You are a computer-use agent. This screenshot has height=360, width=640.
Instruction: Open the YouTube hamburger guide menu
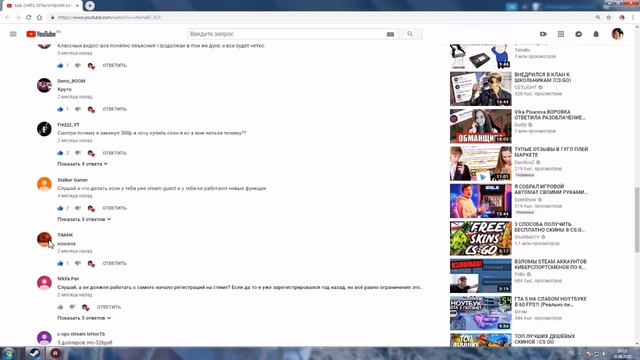(13, 34)
